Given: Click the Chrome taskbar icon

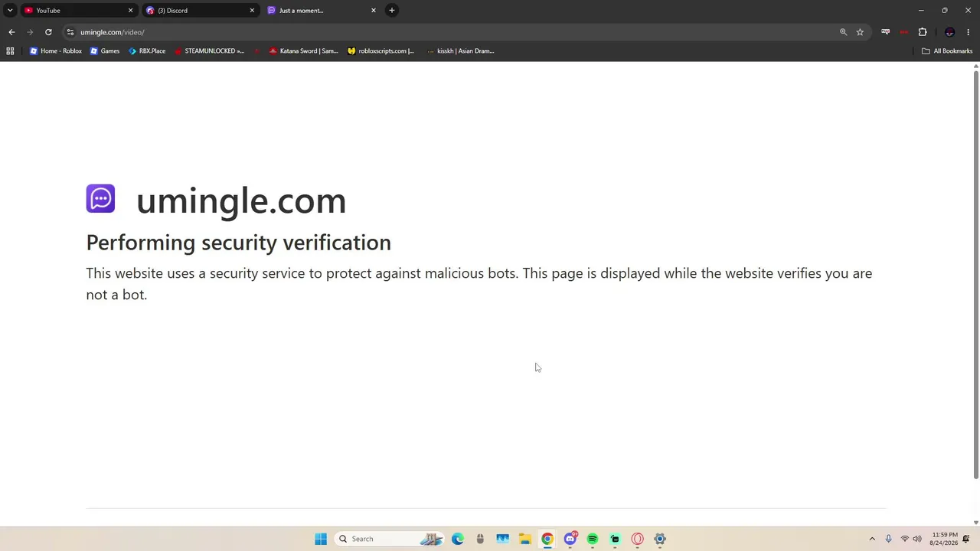Looking at the screenshot, I should point(547,539).
